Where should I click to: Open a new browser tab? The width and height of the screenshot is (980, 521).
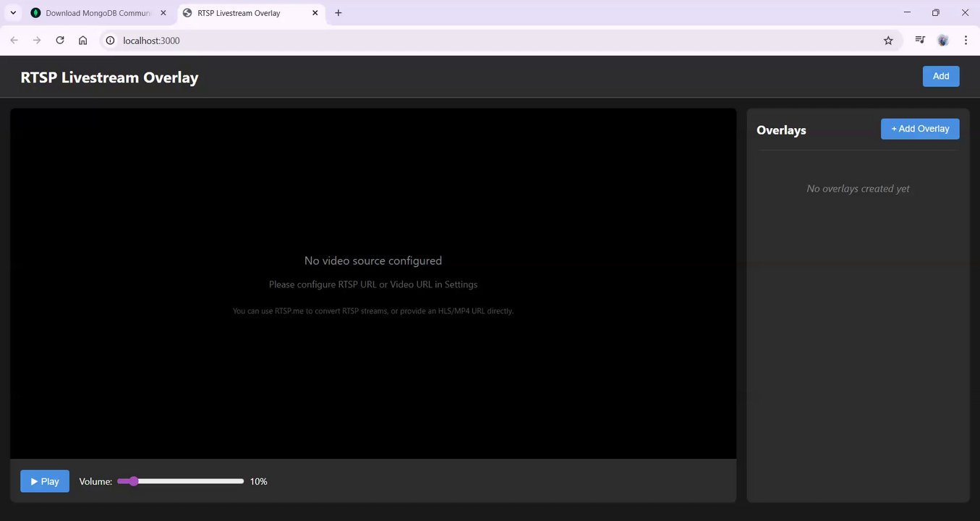(338, 13)
